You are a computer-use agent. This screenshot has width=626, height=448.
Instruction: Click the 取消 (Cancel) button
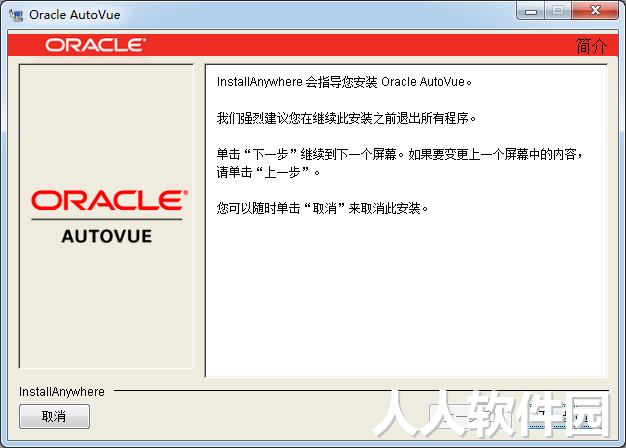pos(54,416)
